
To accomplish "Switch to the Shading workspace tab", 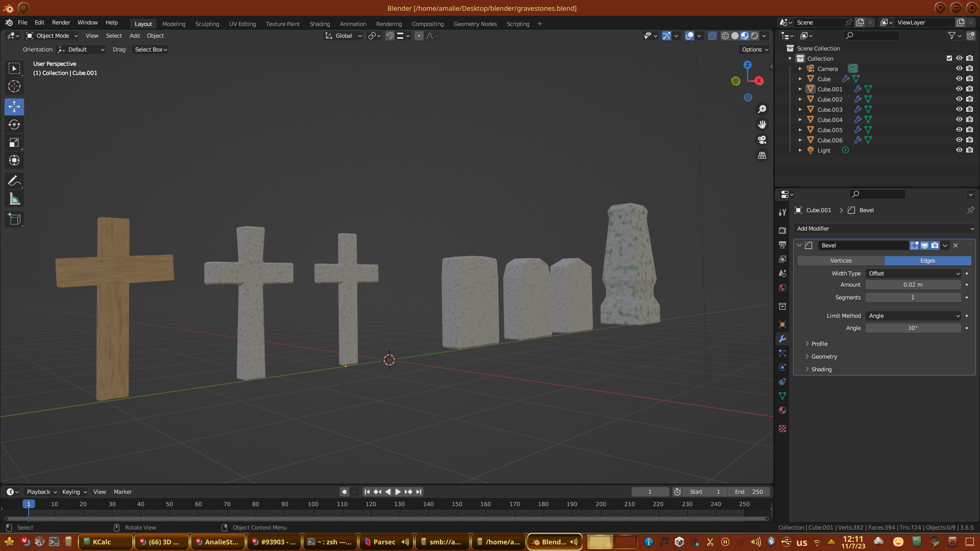I will (x=320, y=24).
